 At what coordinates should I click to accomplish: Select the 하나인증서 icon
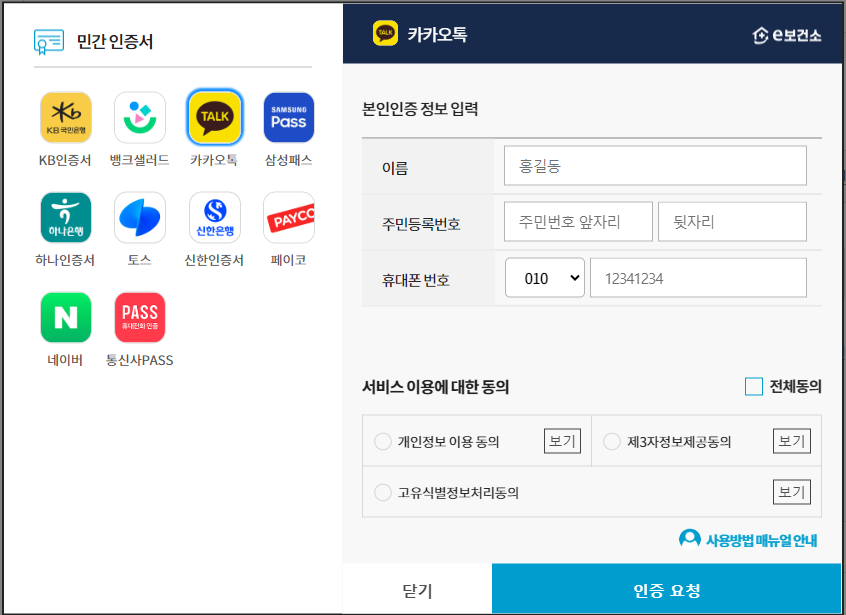[x=65, y=215]
